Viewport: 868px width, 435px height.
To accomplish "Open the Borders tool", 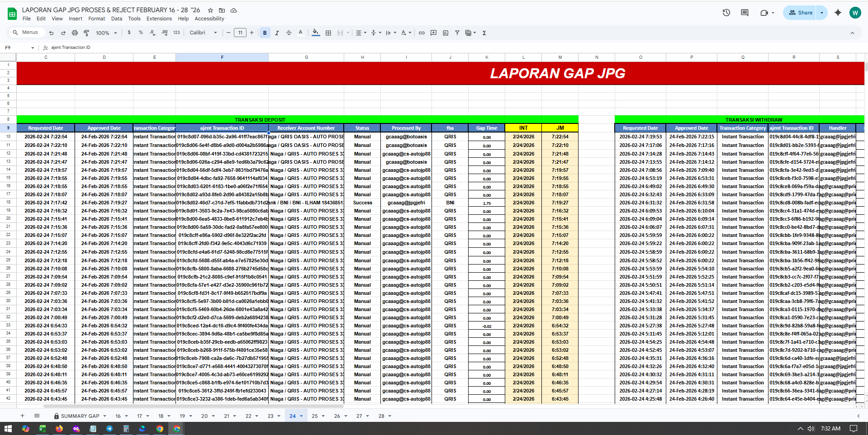I will (x=328, y=33).
